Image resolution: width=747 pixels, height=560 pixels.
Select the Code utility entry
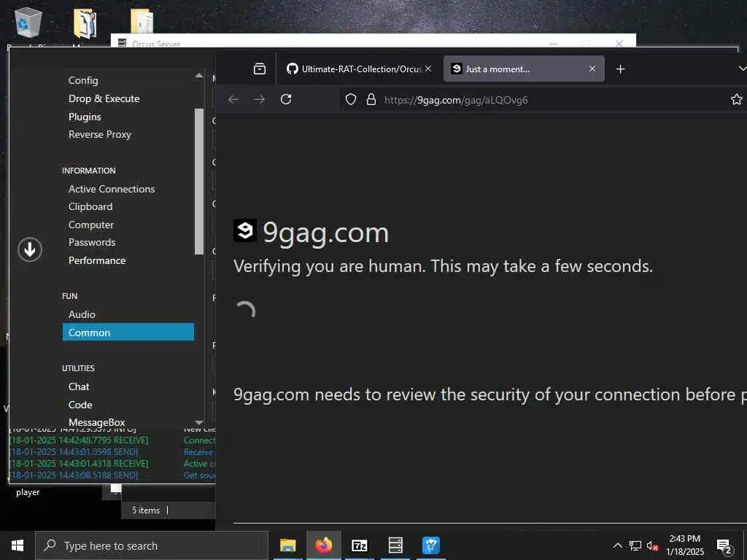[80, 405]
